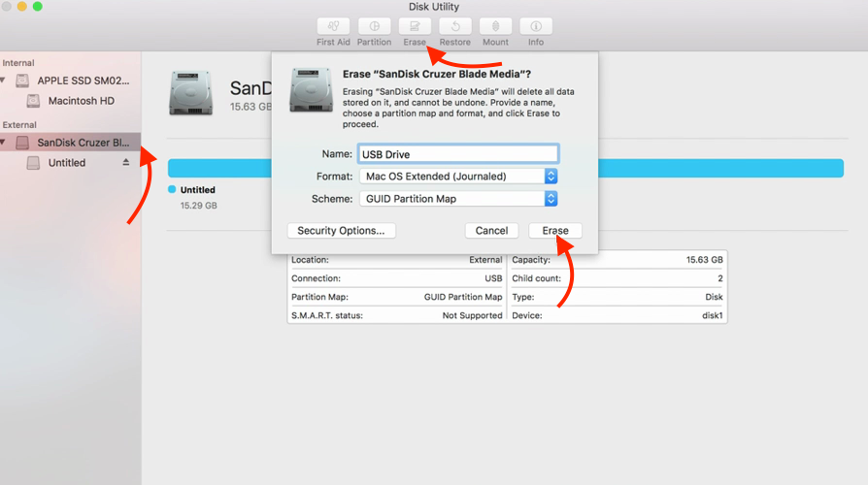
Task: Collapse the SanDisk Cruzer Blade tree
Action: pos(4,143)
